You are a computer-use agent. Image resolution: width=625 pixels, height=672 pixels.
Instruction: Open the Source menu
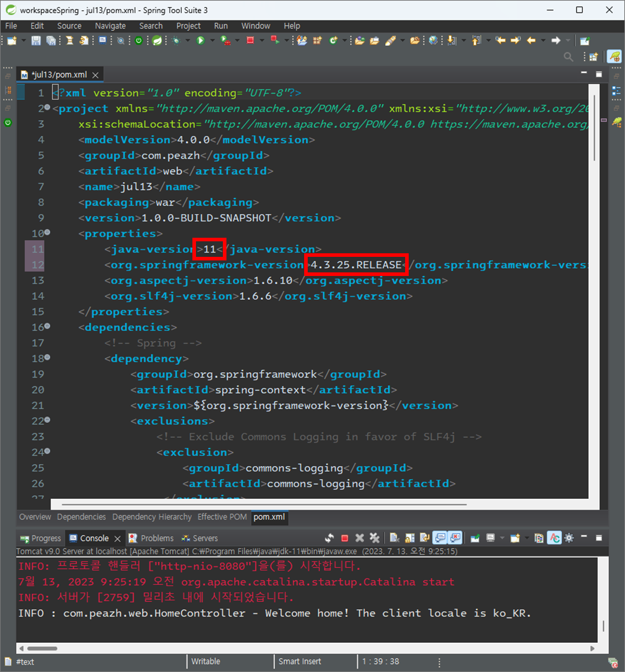(69, 26)
